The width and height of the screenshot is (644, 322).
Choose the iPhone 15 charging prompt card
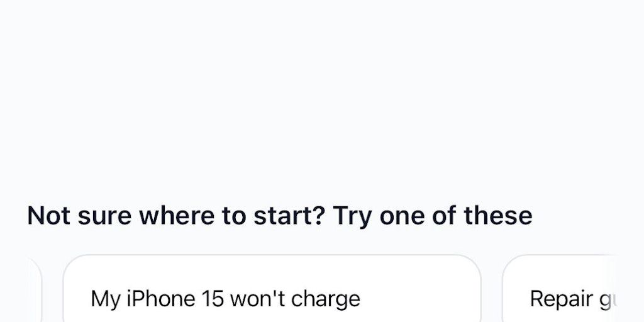pyautogui.click(x=272, y=289)
